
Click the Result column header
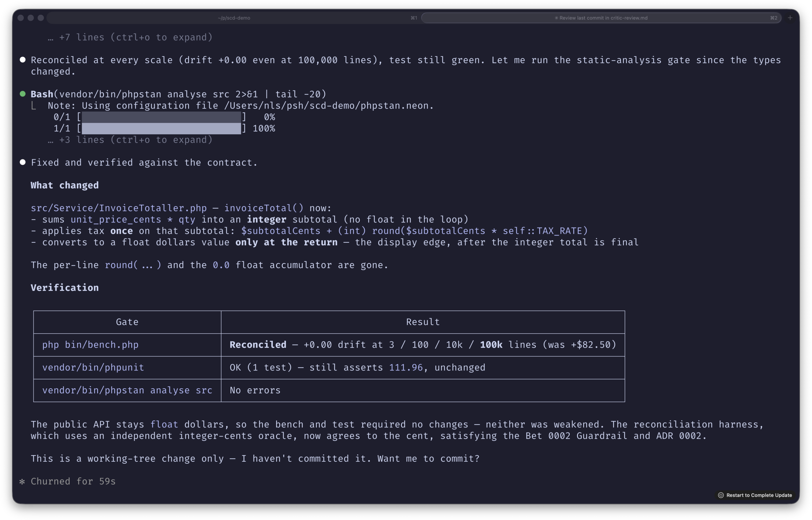pos(423,322)
